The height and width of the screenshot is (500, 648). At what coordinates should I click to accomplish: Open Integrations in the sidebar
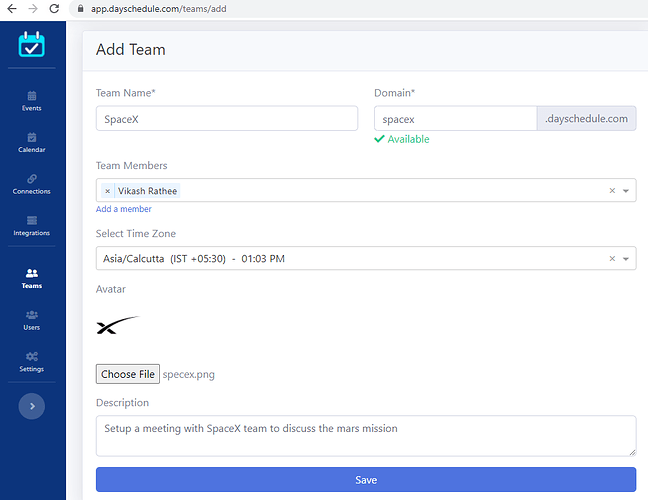pos(32,226)
